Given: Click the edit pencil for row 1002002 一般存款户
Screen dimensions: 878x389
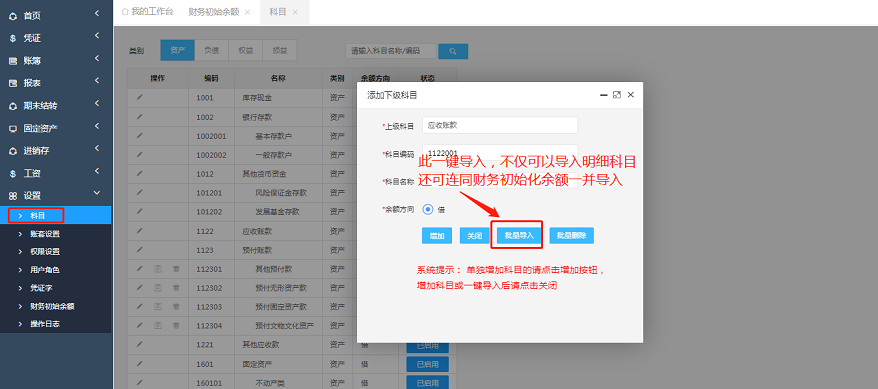Looking at the screenshot, I should pyautogui.click(x=139, y=154).
